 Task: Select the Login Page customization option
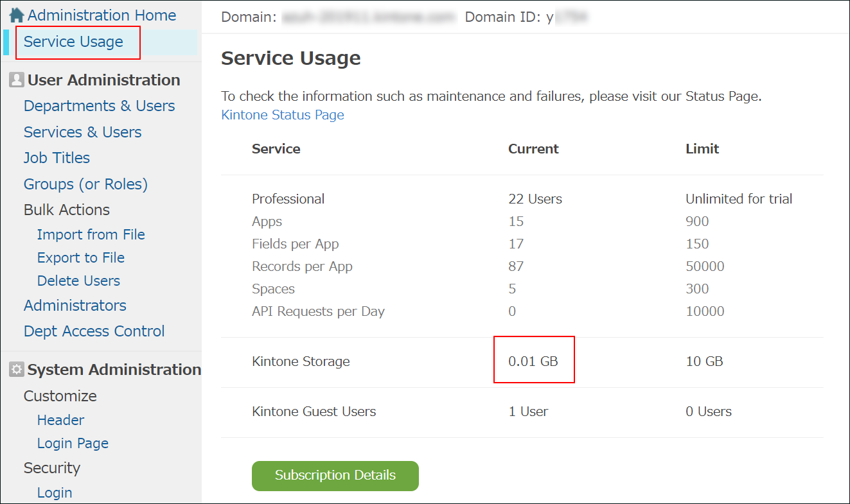coord(73,443)
